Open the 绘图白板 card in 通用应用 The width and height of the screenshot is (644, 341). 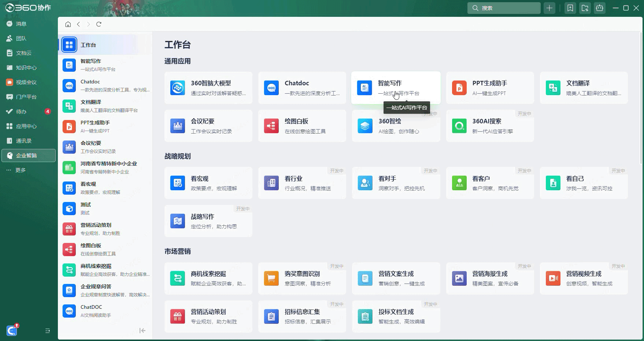tap(302, 126)
